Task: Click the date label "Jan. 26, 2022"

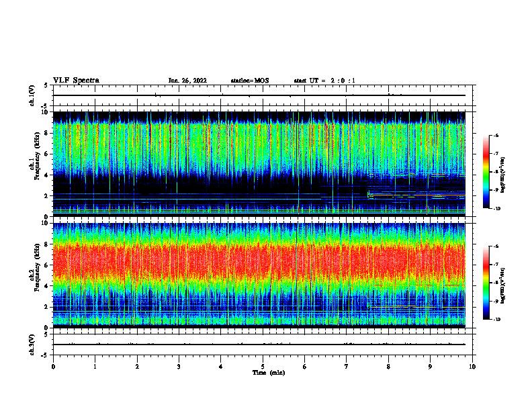Action: pyautogui.click(x=187, y=81)
